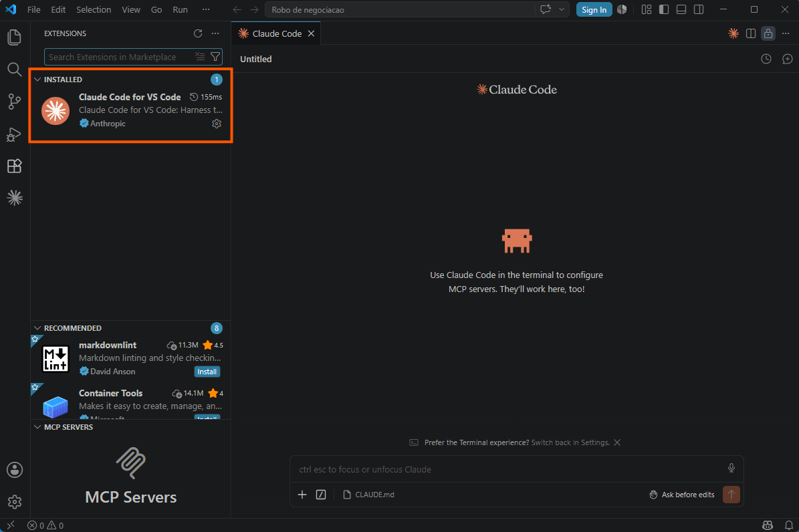Toggle the primary side bar

tap(664, 9)
